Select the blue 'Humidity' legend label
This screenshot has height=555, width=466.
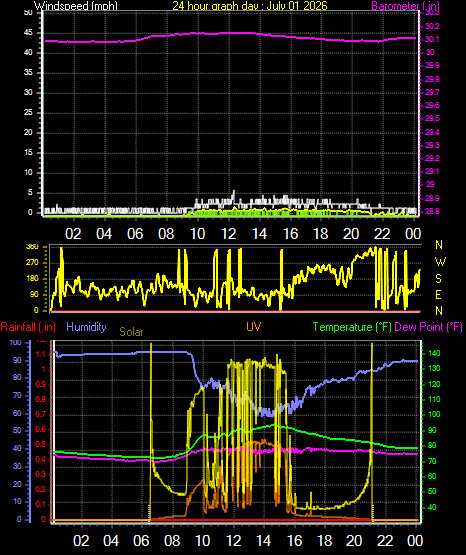click(86, 327)
